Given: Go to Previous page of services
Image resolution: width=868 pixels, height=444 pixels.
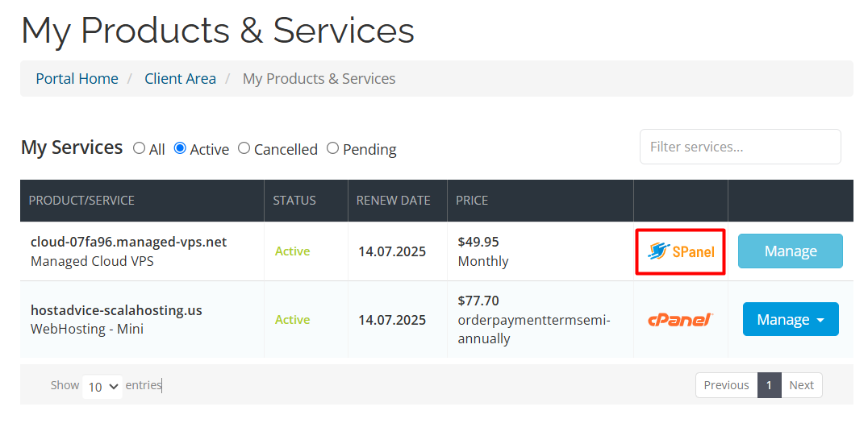Looking at the screenshot, I should click(726, 385).
